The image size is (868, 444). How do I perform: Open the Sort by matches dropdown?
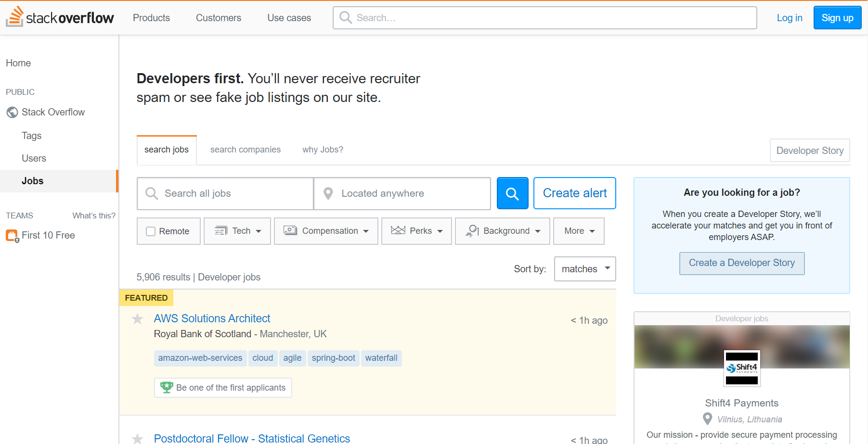(x=584, y=268)
